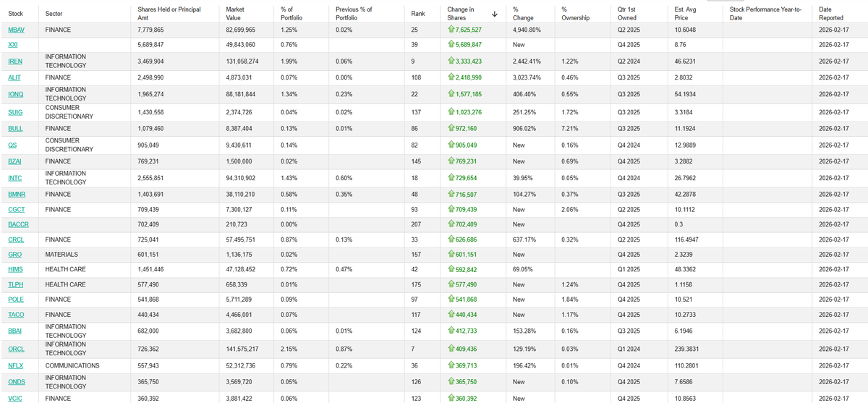Open BULL stock link
This screenshot has height=403, width=868.
click(15, 128)
